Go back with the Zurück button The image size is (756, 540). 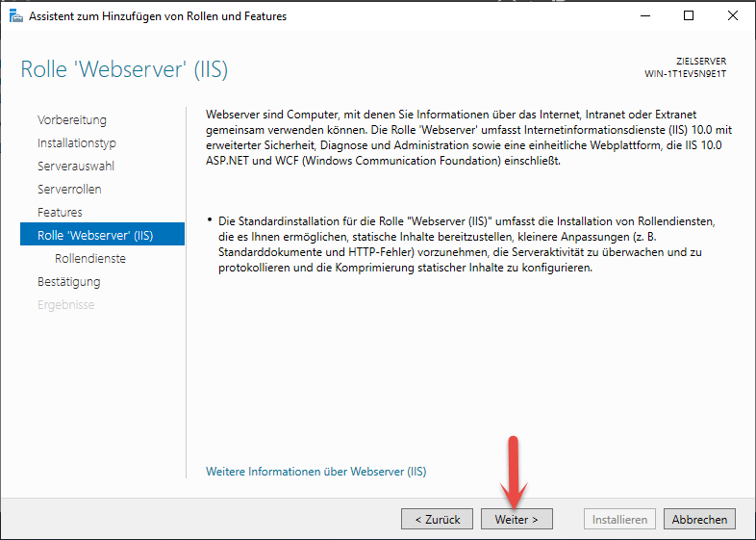pyautogui.click(x=437, y=519)
